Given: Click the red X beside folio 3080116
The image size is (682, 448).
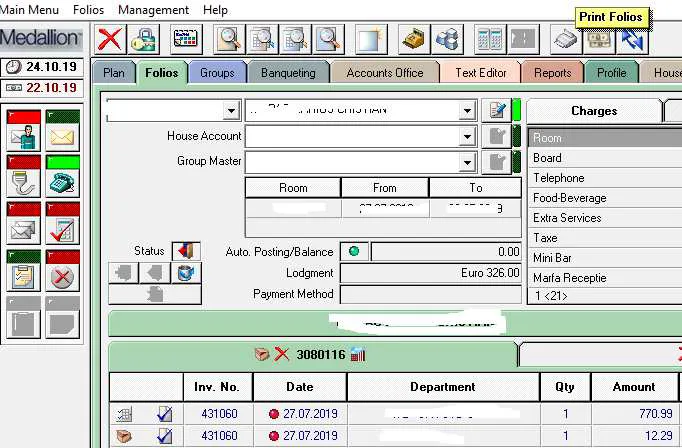Looking at the screenshot, I should pyautogui.click(x=282, y=354).
